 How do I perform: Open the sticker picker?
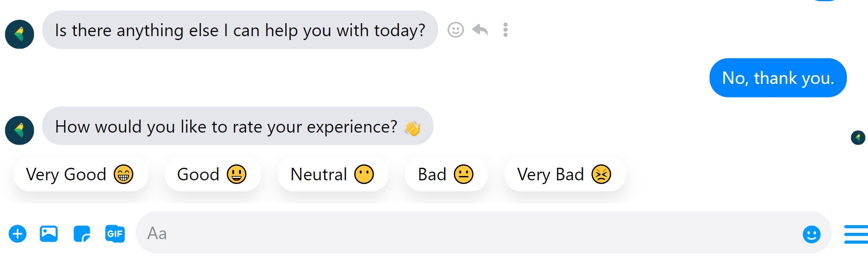(82, 234)
